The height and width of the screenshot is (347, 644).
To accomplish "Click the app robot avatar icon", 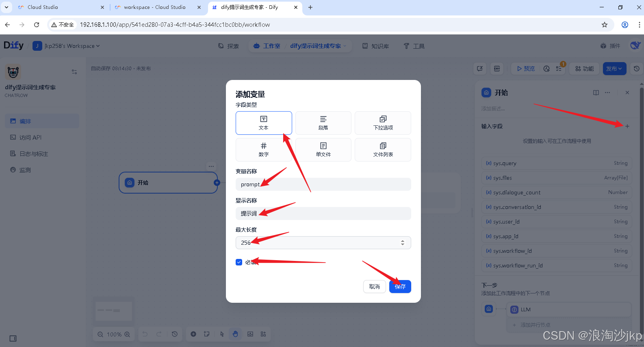I will click(13, 72).
